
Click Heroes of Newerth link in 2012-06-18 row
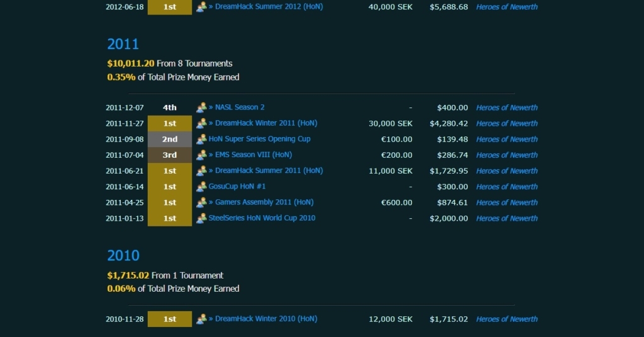pyautogui.click(x=507, y=7)
